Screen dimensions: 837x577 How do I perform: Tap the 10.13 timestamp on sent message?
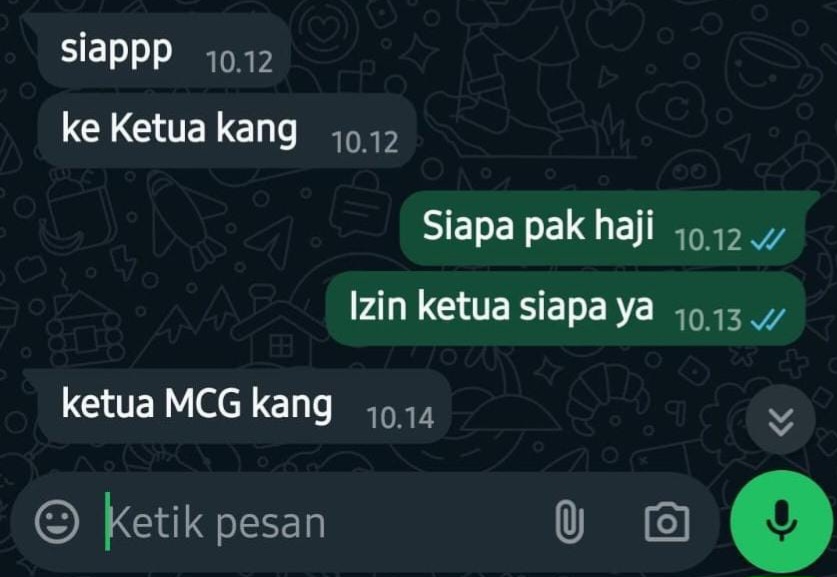(708, 320)
